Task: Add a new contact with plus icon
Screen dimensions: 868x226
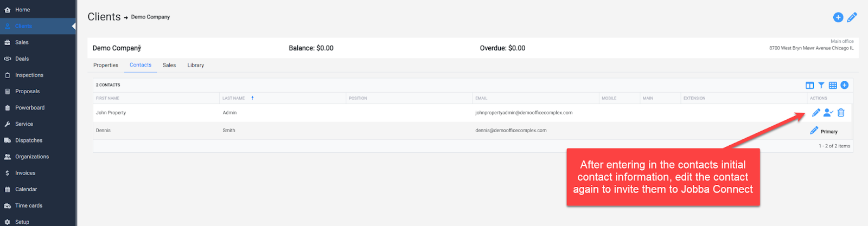Action: point(845,85)
